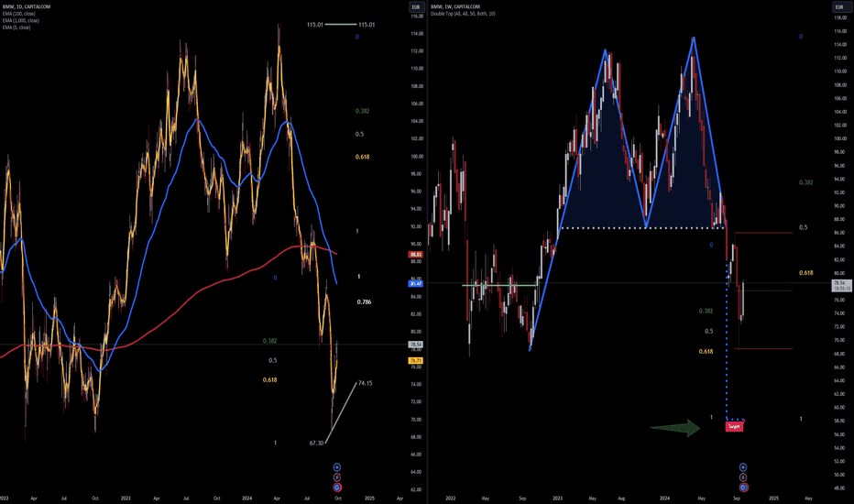Click the 118.00 label on weekly price axis
Screen dimensions: 854x504
pyautogui.click(x=840, y=17)
